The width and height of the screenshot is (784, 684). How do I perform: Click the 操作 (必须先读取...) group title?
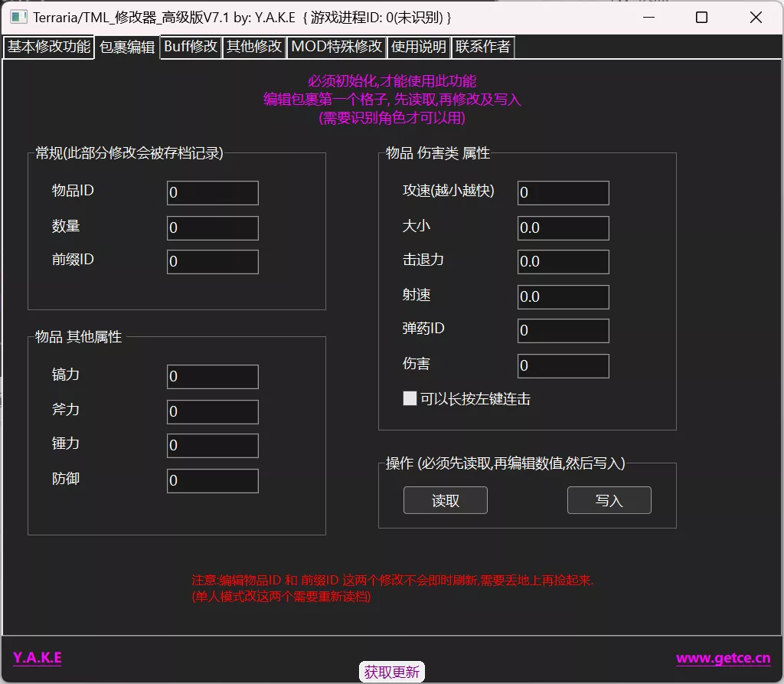(505, 463)
